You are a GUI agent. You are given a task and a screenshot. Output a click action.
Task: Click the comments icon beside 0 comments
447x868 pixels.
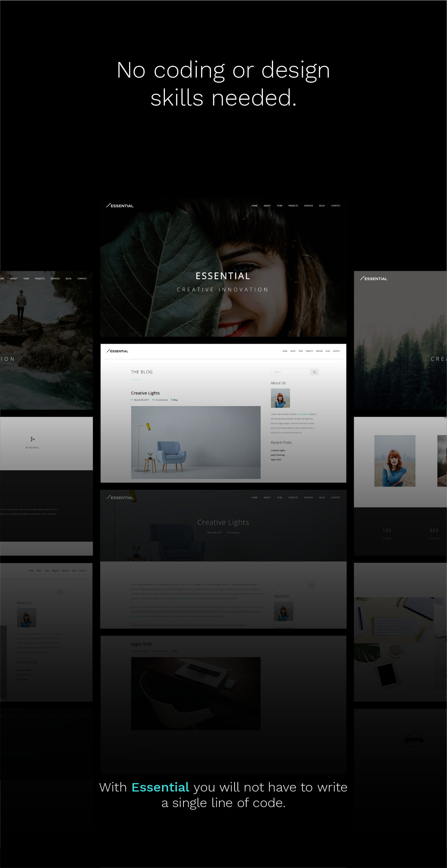coord(154,400)
